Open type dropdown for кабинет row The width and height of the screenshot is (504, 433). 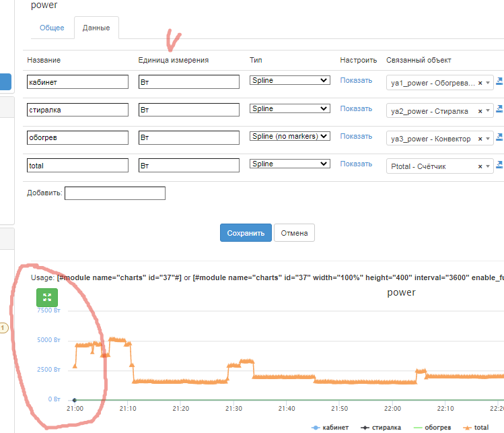point(289,80)
